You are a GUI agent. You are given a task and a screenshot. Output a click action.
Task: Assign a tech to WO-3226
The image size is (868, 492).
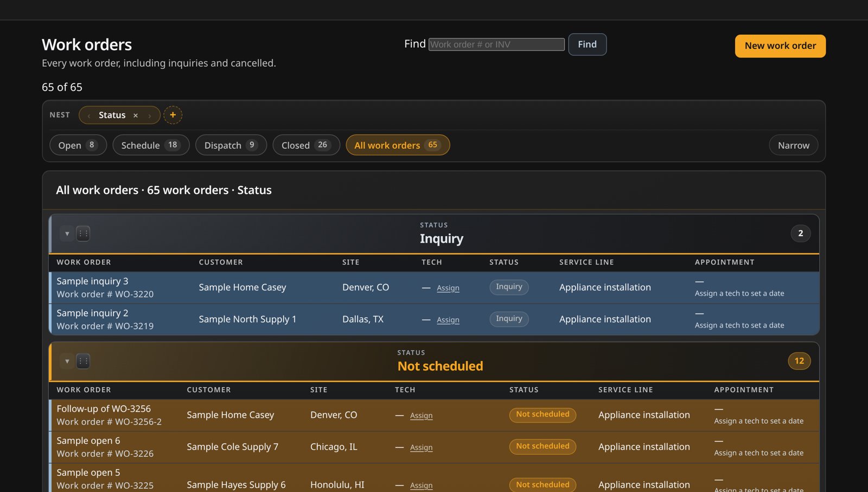coord(422,447)
